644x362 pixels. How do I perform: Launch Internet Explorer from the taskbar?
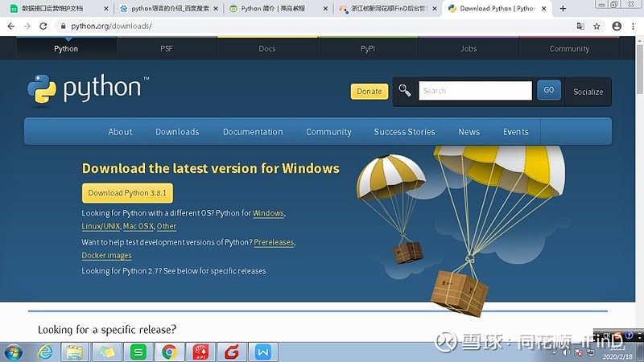click(45, 352)
